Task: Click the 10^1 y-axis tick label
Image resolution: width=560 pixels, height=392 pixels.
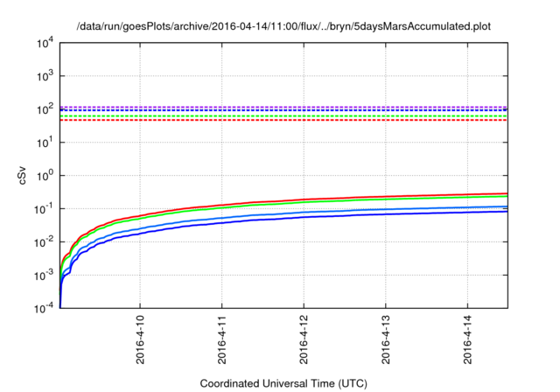Action: coord(45,142)
